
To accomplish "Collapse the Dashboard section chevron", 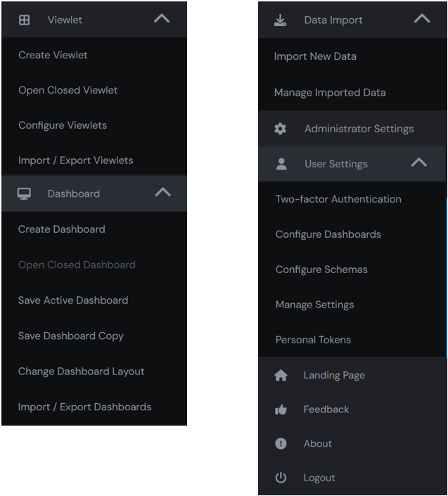I will tap(163, 192).
